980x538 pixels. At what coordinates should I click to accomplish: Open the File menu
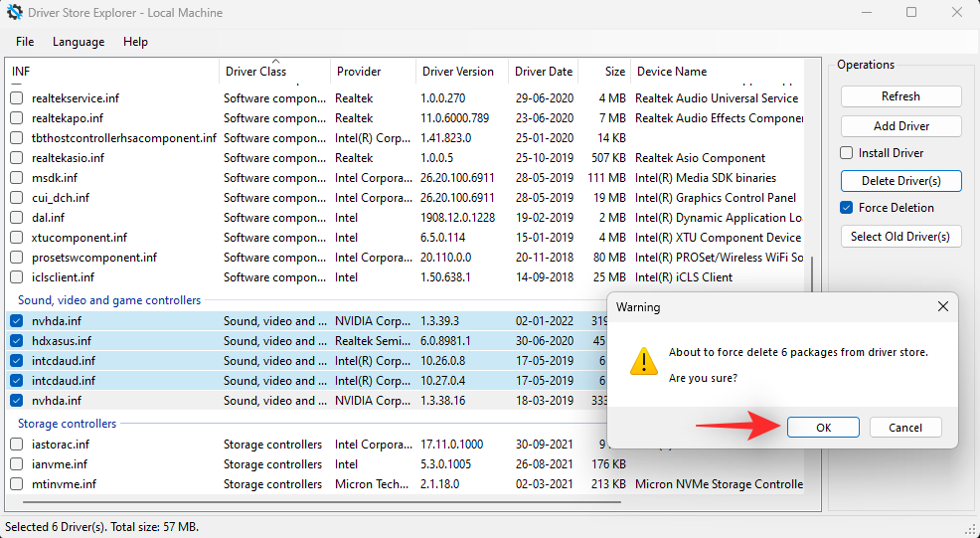[x=25, y=42]
